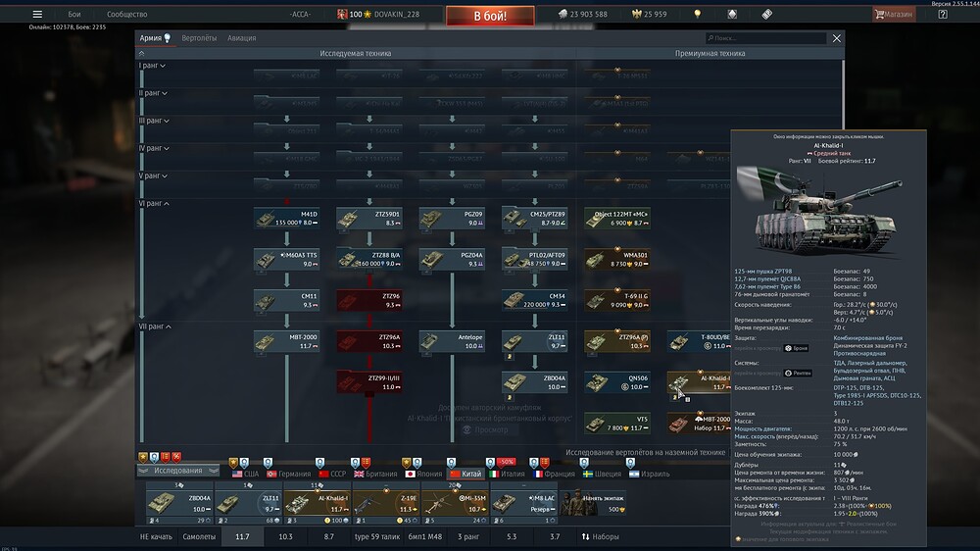Select the PGZ04A vehicle card
This screenshot has width=980, height=551.
click(x=452, y=260)
